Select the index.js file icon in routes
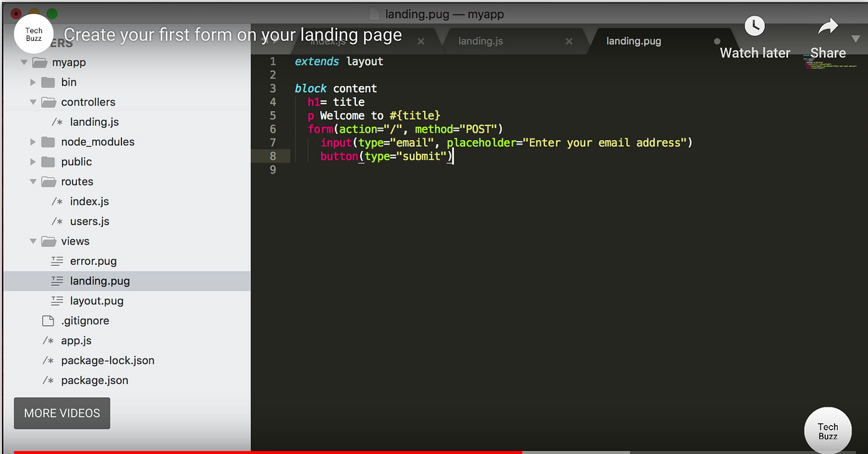 [55, 201]
